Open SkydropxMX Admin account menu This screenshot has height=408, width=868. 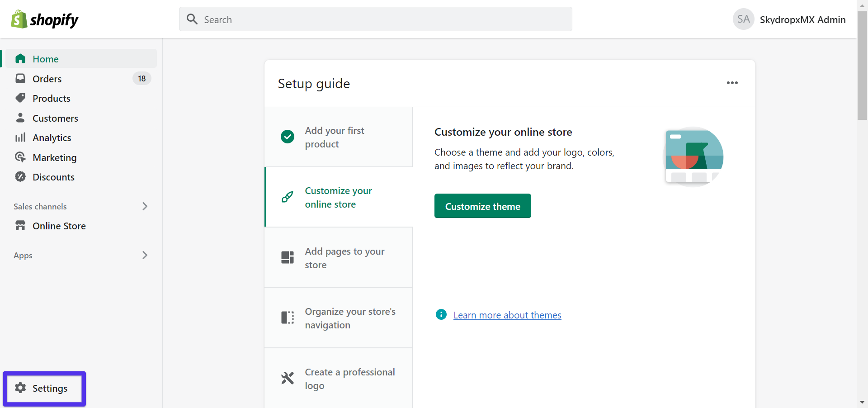802,19
